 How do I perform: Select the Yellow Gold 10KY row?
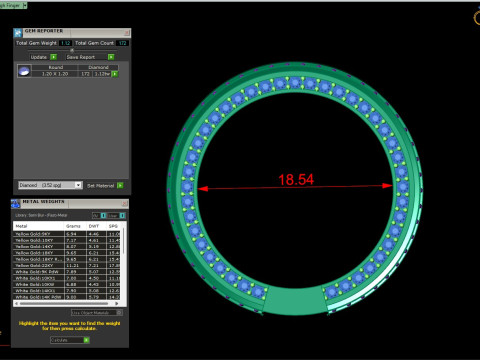[x=67, y=240]
